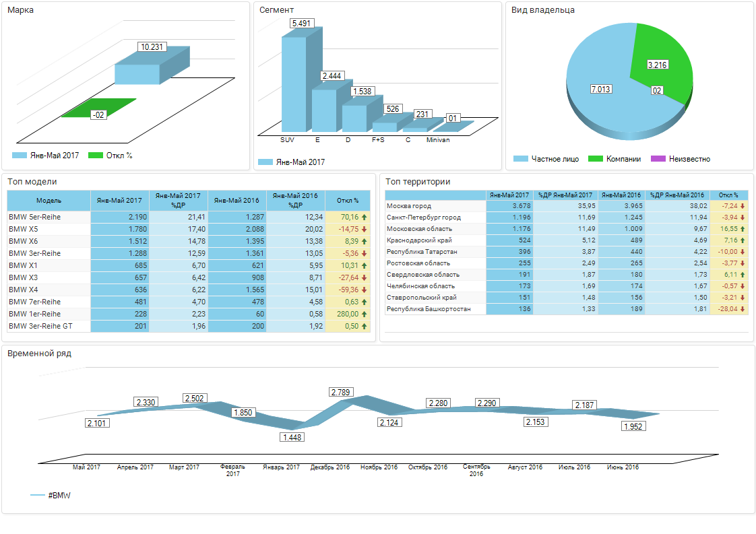
Task: Click the green arrow in Московская область row
Action: [x=743, y=229]
